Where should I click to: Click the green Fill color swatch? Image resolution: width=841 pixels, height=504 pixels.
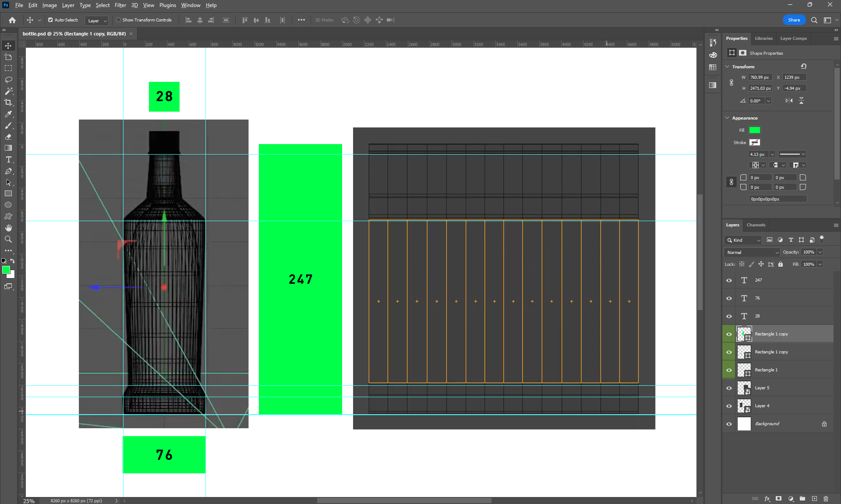click(754, 130)
